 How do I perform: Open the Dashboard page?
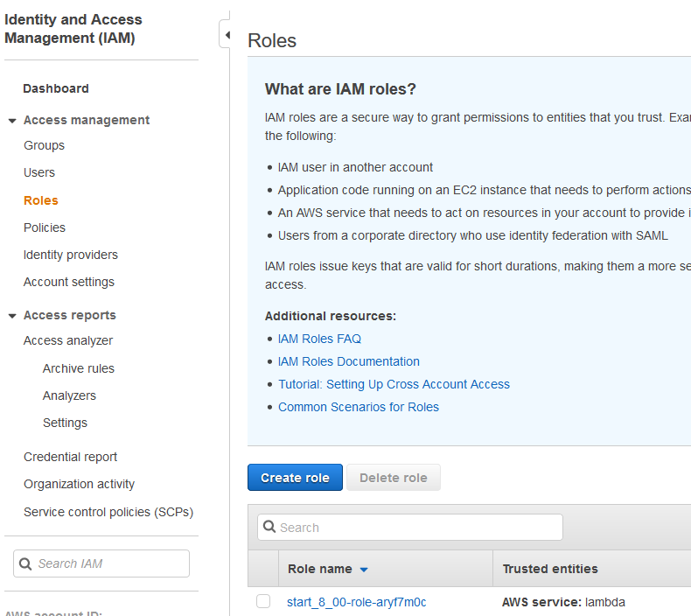[56, 88]
